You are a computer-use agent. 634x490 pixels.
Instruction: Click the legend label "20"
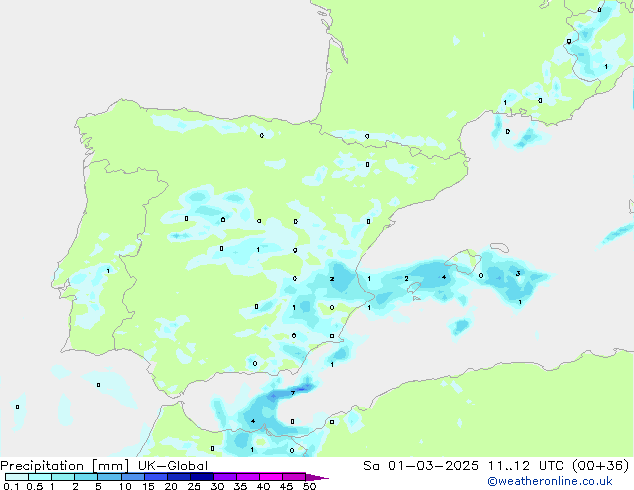[171, 486]
